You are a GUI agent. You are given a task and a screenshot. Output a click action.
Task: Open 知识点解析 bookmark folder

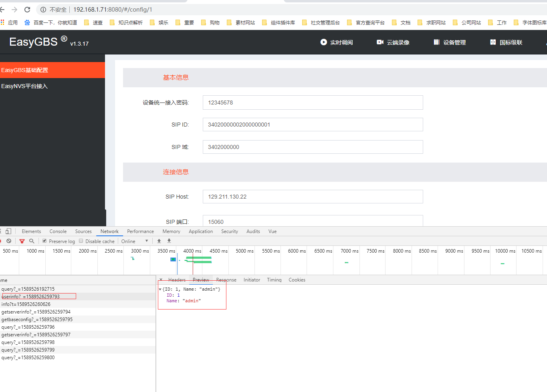click(126, 23)
